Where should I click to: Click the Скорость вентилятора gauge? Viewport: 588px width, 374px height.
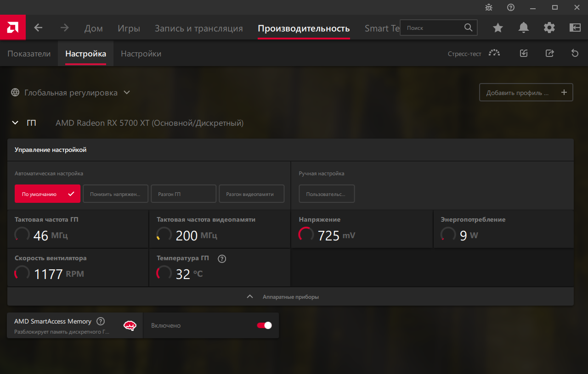[22, 273]
